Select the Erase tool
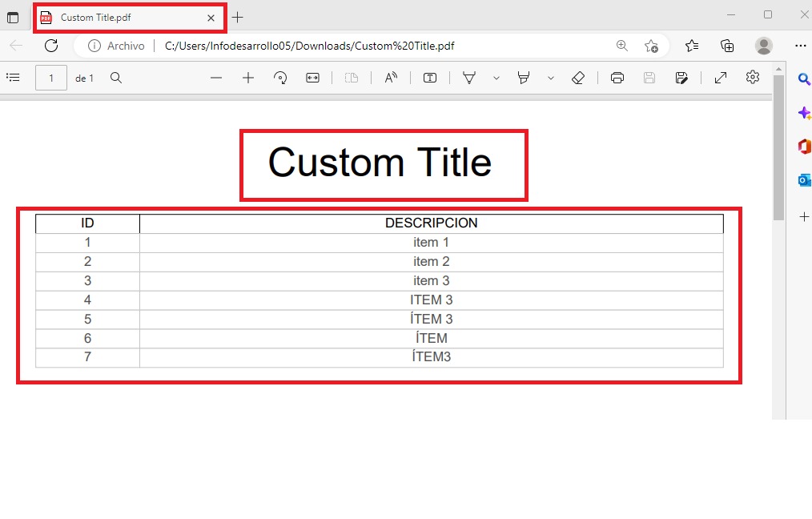Screen dimensions: 812x519 [578, 78]
